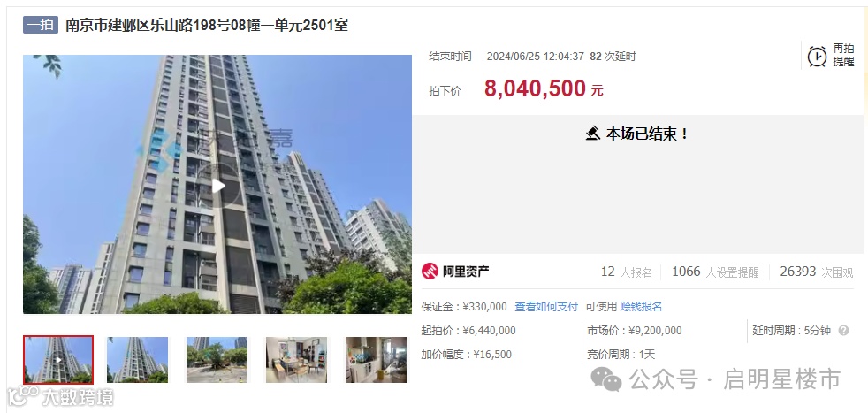Click the WeChat logo in watermark
Viewport: 868px width, 413px height.
(x=606, y=379)
